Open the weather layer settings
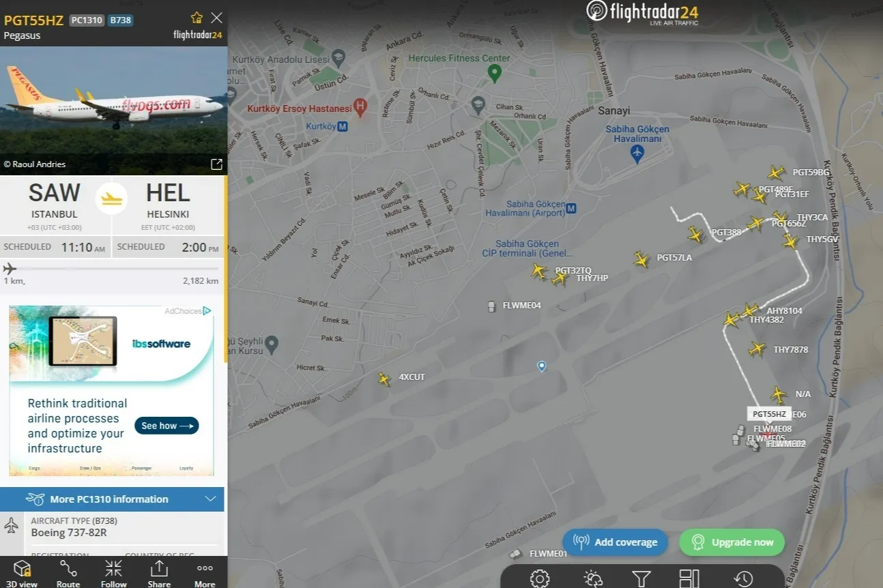The image size is (883, 588). 593,578
